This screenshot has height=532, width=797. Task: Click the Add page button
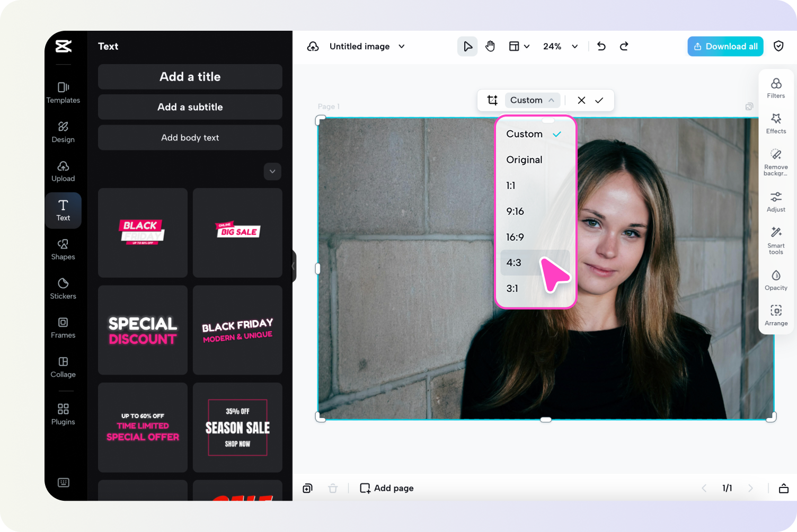tap(387, 488)
